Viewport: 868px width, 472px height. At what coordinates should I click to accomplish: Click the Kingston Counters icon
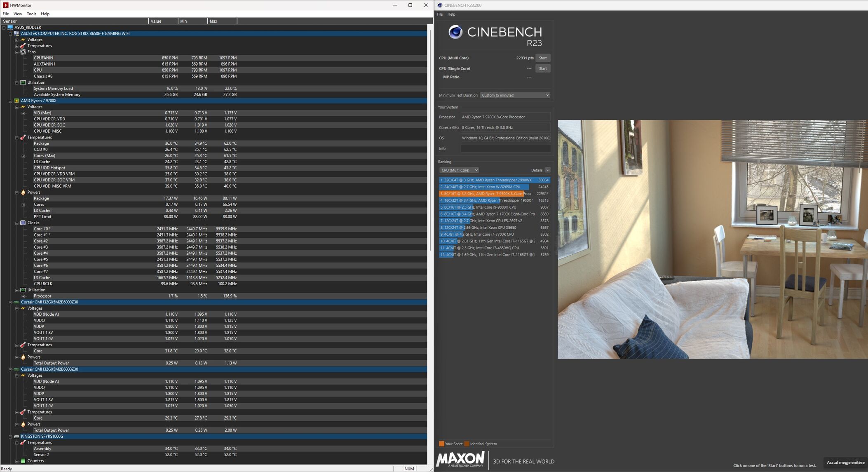point(23,461)
